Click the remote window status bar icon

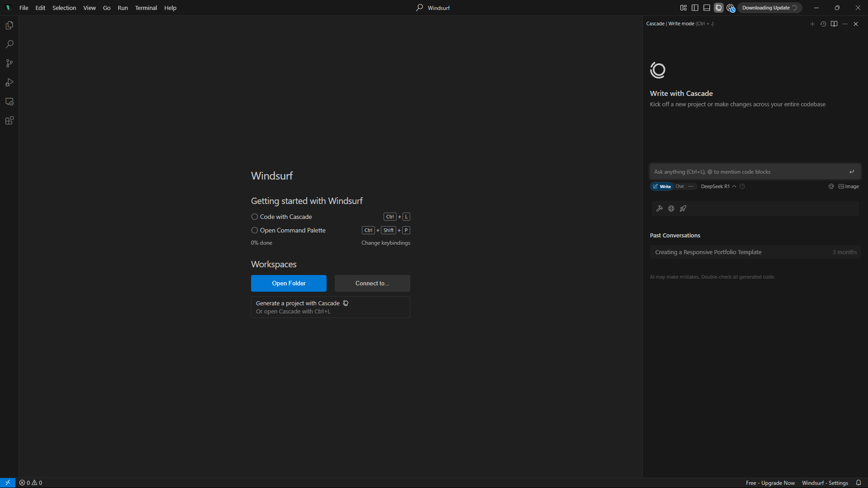(x=8, y=483)
